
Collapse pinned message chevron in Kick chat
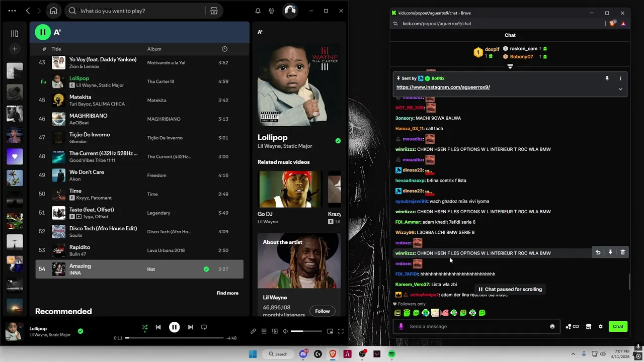pyautogui.click(x=620, y=89)
